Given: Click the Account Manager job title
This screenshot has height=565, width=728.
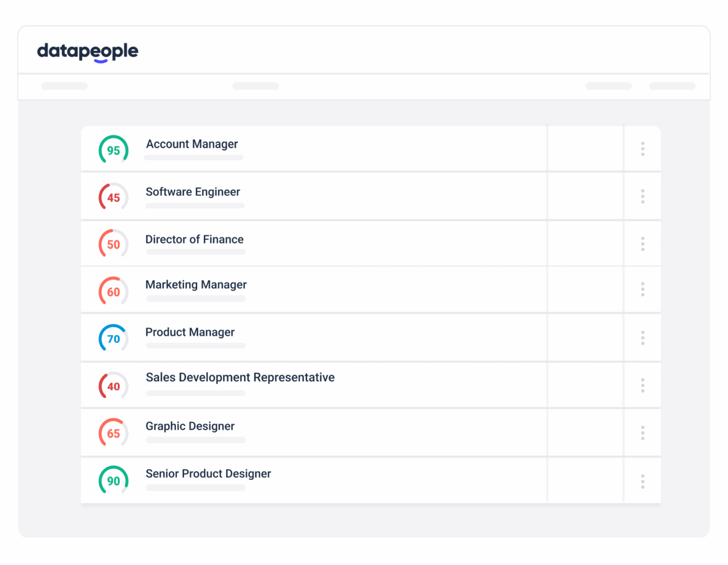Looking at the screenshot, I should (x=192, y=144).
